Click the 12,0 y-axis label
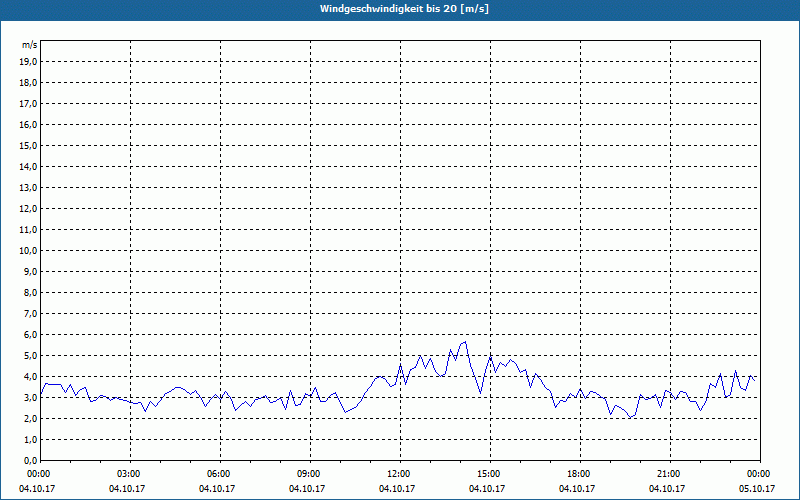This screenshot has height=500, width=800. coord(28,209)
